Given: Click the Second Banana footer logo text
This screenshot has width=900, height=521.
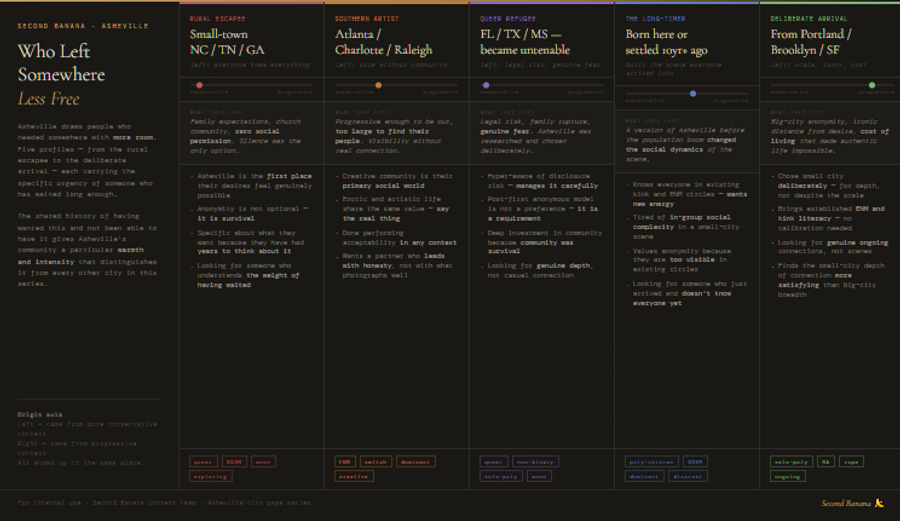Looking at the screenshot, I should coord(846,503).
